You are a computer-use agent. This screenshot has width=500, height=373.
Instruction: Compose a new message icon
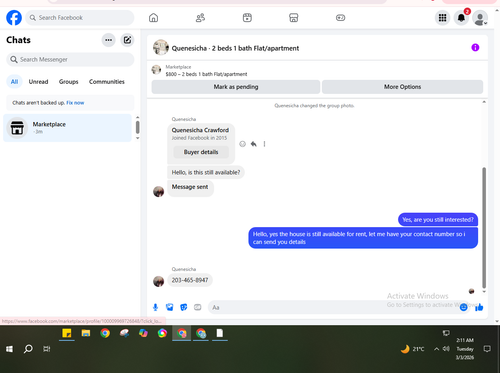(127, 40)
